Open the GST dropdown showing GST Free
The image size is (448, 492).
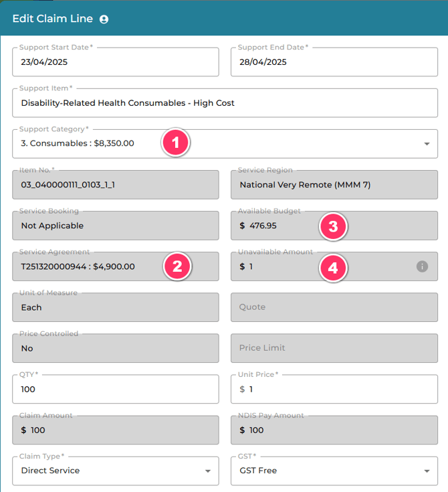(x=334, y=471)
